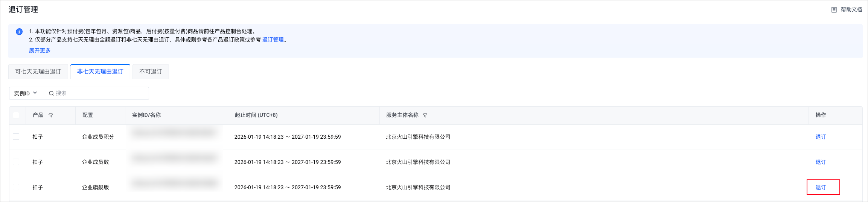Screen dimensions: 868x202
Task: Unsubscribe the 企业旗舰版 instance
Action: [x=821, y=187]
